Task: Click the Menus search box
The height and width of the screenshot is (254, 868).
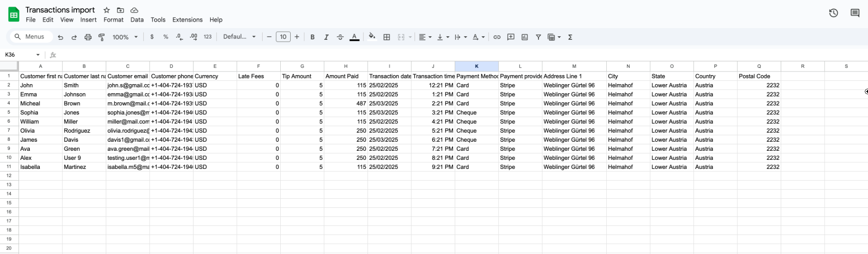Action: 30,37
